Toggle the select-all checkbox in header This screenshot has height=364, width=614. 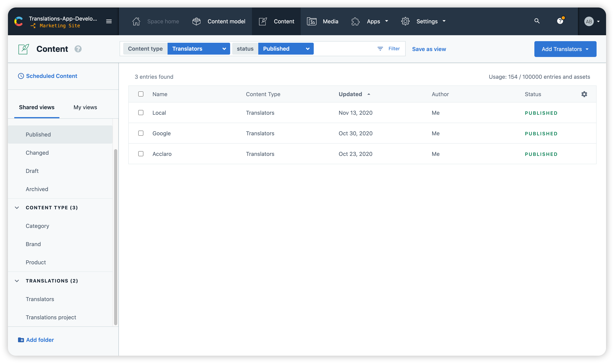click(141, 94)
